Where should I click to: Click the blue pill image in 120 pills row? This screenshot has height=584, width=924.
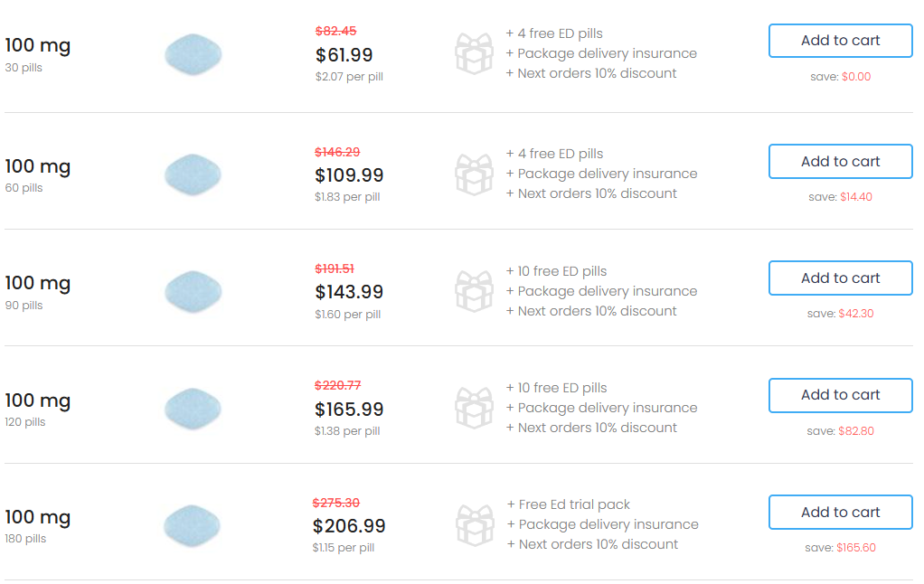pyautogui.click(x=193, y=408)
